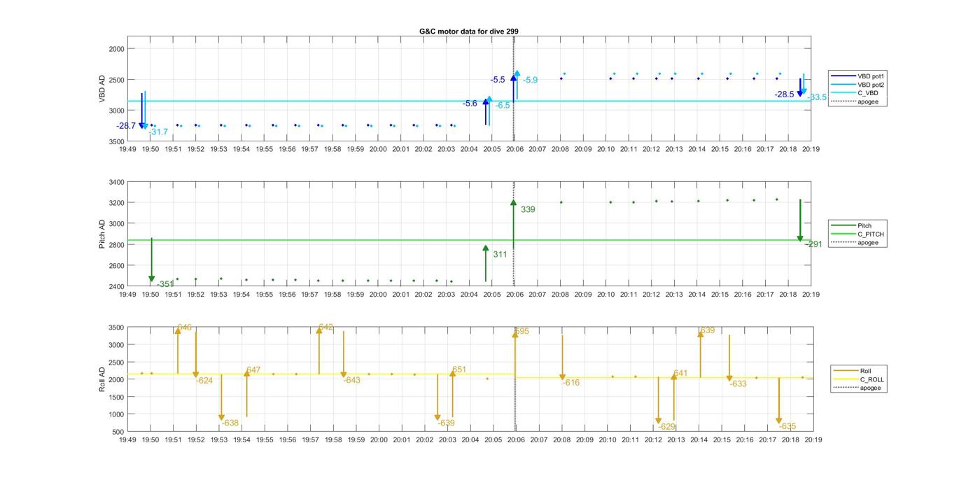
Task: Click the -351 pitch value label
Action: pos(165,284)
